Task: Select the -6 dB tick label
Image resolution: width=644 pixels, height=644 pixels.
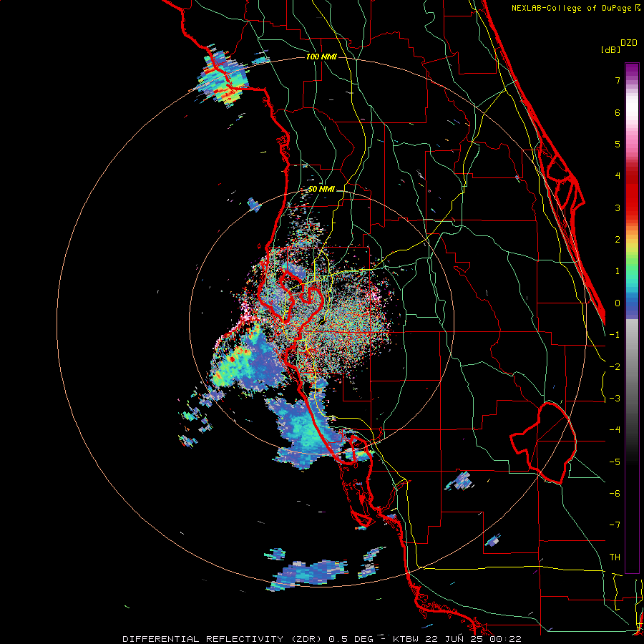Action: (615, 494)
